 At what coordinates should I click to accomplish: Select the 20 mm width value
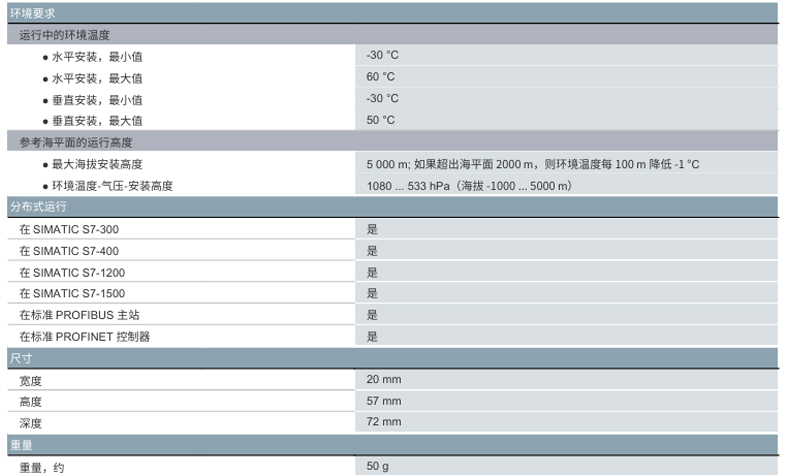tap(384, 380)
